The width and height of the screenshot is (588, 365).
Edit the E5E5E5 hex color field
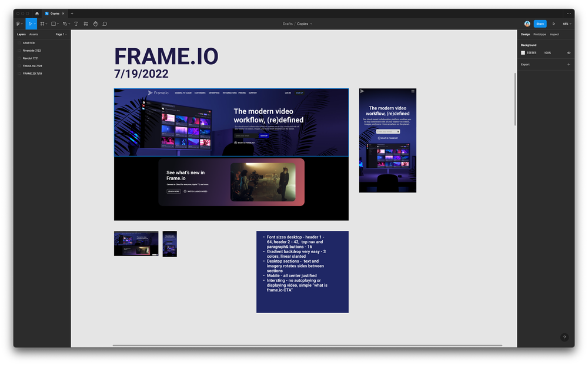click(x=532, y=52)
